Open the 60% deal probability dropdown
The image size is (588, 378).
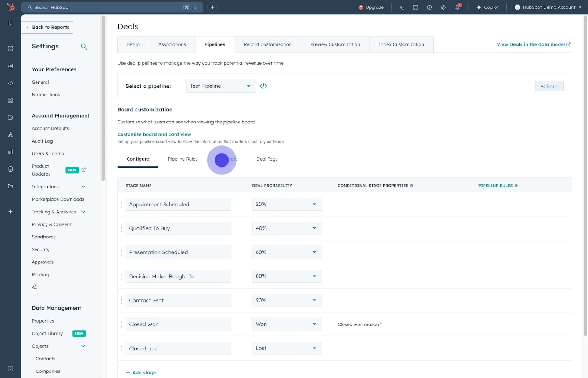(287, 252)
